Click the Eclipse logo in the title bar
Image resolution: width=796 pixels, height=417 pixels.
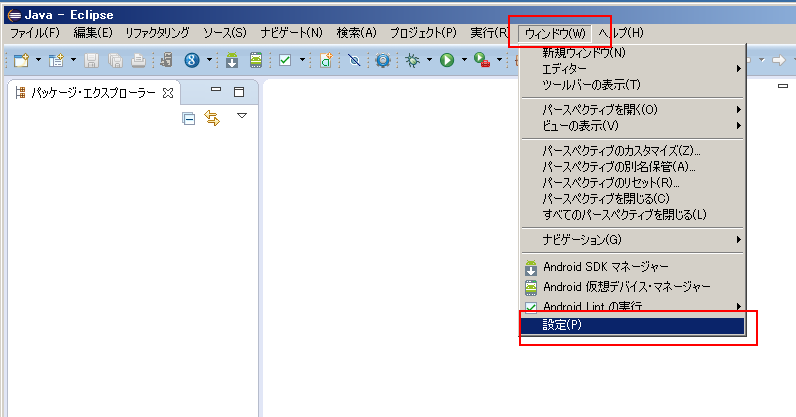14,15
